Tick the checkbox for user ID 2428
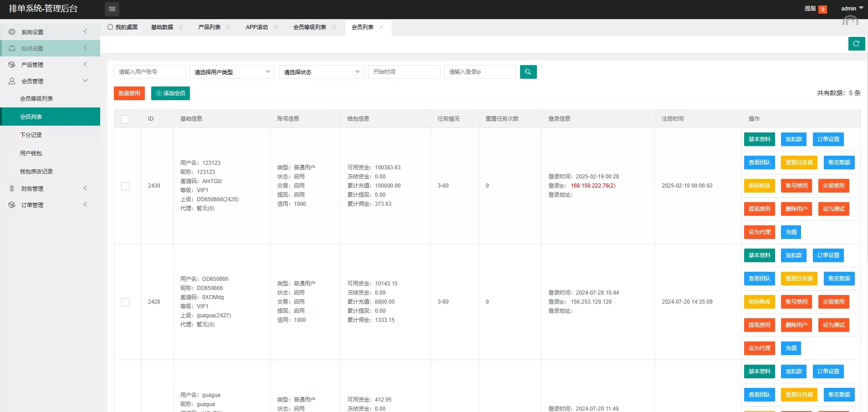 pos(125,302)
